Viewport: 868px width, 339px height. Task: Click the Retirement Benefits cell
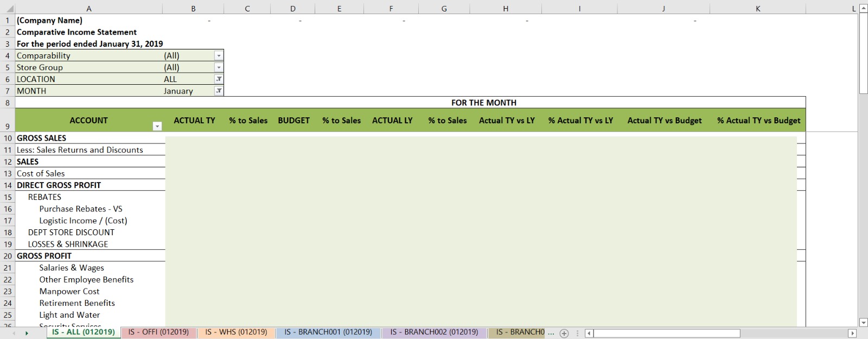[x=77, y=303]
